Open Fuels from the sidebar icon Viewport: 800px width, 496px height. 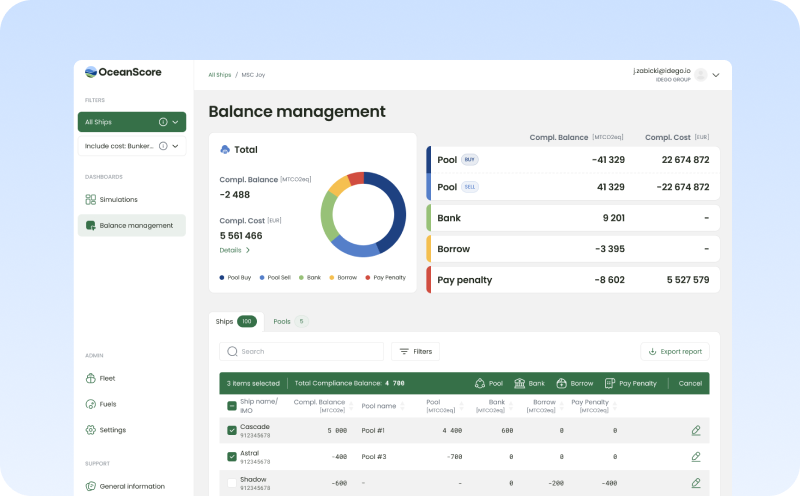[x=90, y=404]
